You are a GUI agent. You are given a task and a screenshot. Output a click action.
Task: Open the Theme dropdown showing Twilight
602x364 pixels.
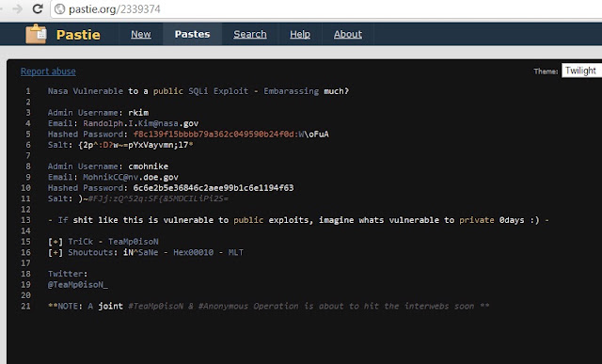click(x=581, y=71)
